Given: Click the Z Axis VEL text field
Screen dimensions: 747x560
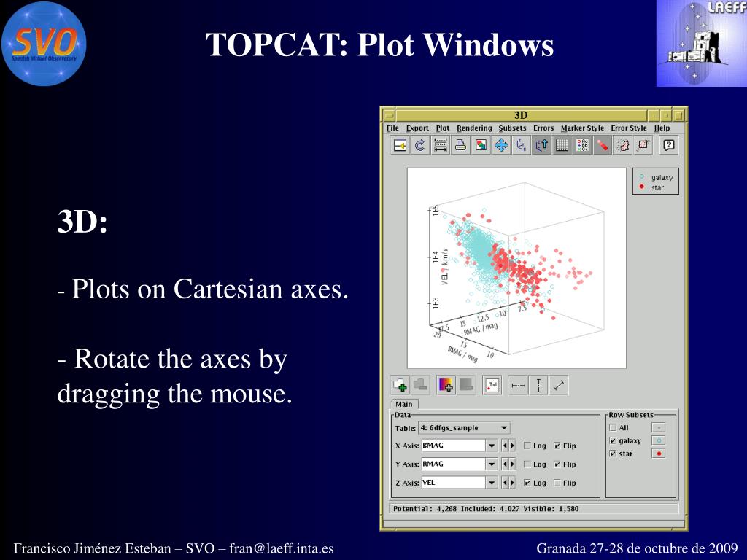Looking at the screenshot, I should point(453,483).
